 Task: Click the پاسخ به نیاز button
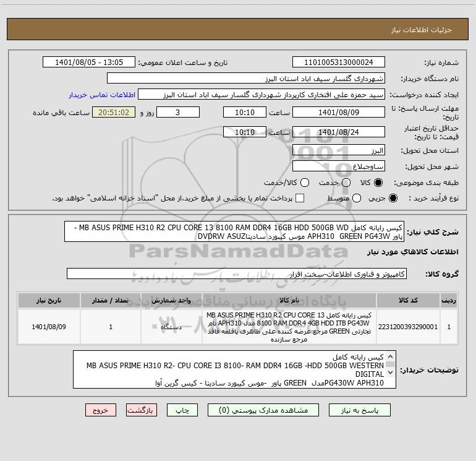[359, 410]
